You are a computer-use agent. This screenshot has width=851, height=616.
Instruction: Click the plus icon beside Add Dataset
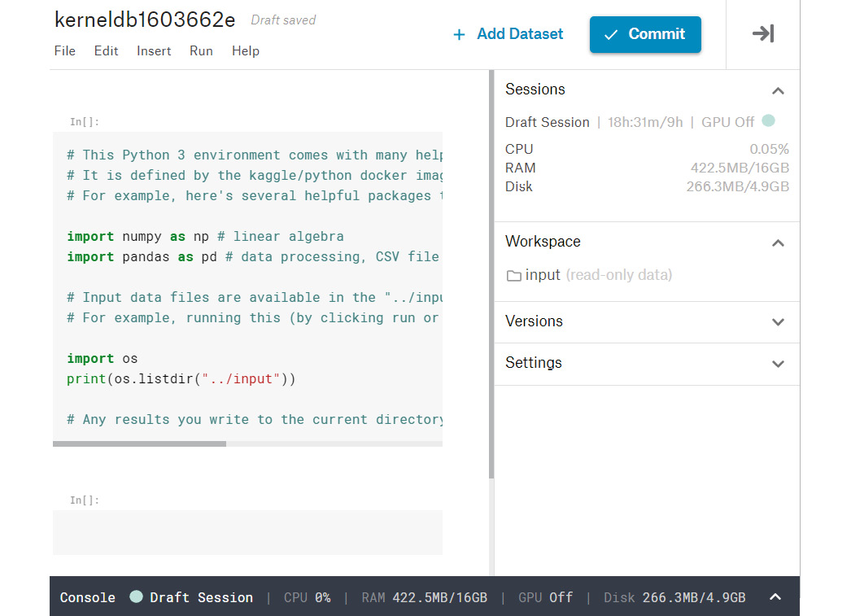[x=459, y=35]
